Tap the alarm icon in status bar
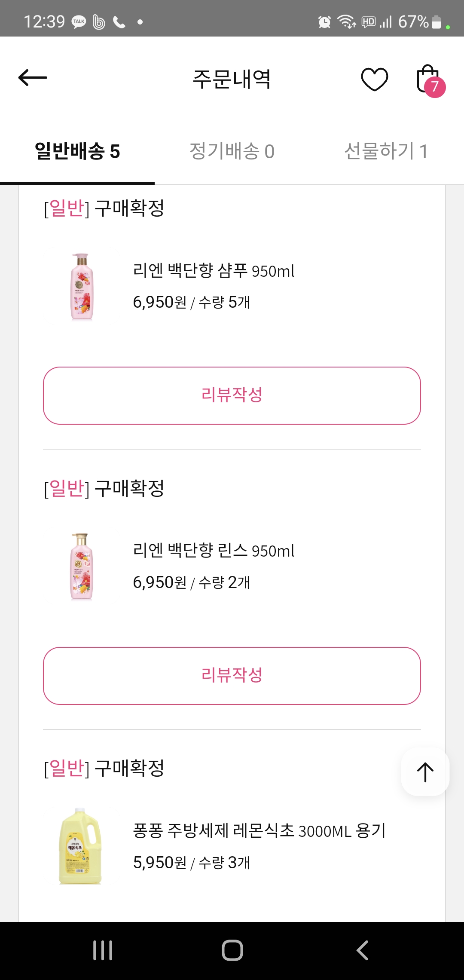The height and width of the screenshot is (980, 464). pyautogui.click(x=324, y=21)
